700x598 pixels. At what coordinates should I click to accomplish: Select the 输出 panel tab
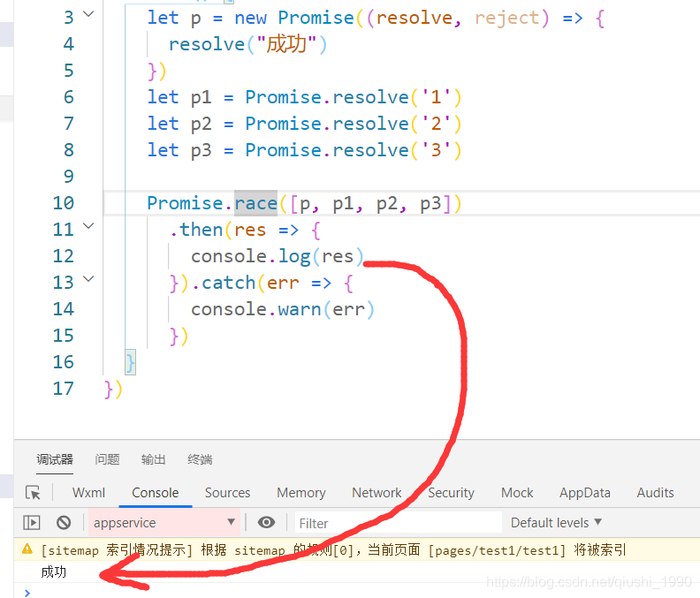(154, 459)
